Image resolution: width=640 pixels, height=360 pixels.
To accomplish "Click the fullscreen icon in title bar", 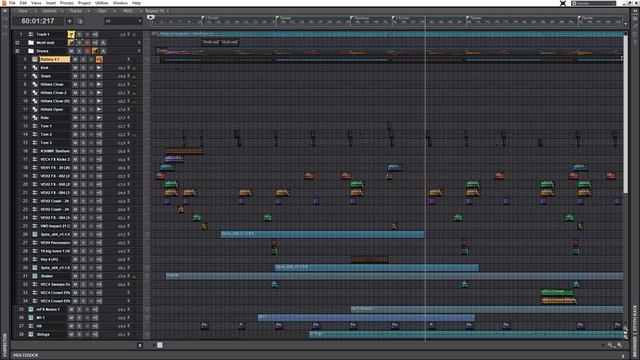I will pos(563,3).
